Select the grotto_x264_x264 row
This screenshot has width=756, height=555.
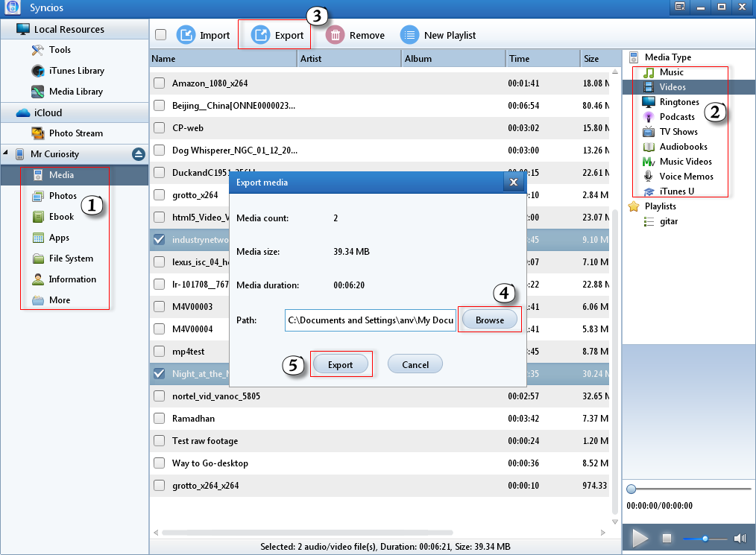379,486
